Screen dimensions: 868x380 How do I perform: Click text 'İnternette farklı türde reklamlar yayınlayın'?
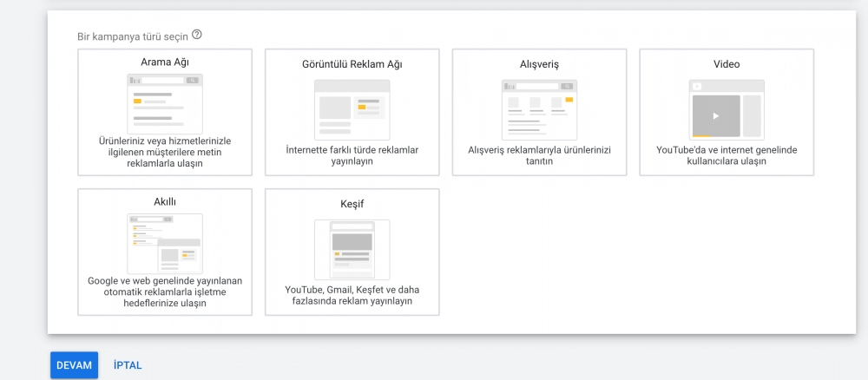352,155
